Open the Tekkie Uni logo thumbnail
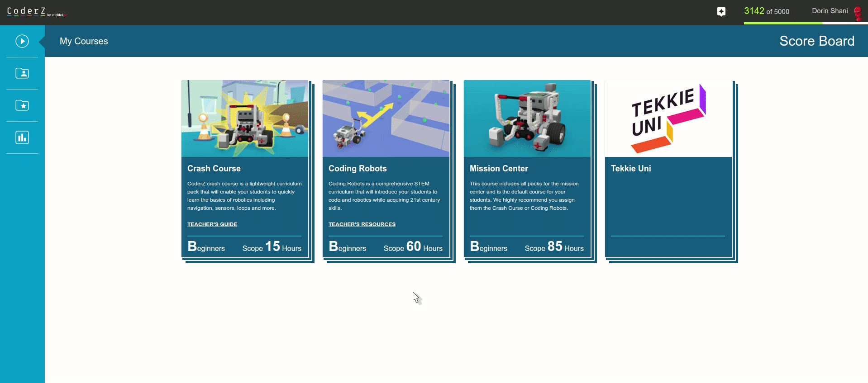This screenshot has height=383, width=868. tap(668, 118)
